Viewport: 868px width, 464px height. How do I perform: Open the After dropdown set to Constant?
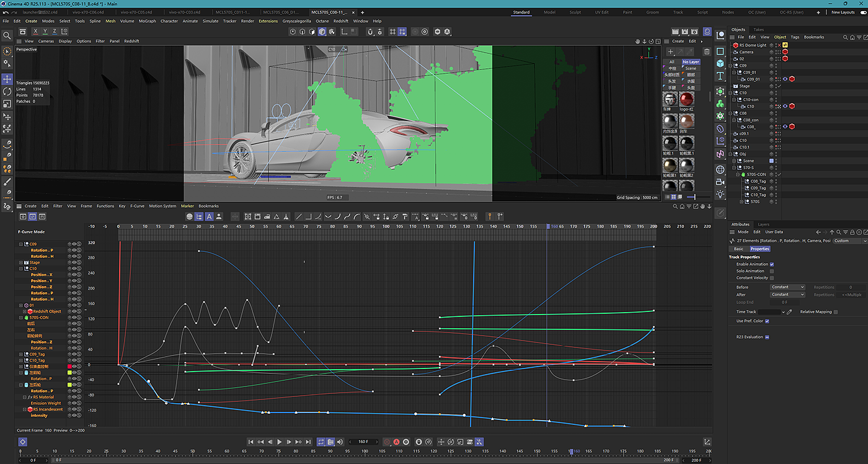point(787,295)
